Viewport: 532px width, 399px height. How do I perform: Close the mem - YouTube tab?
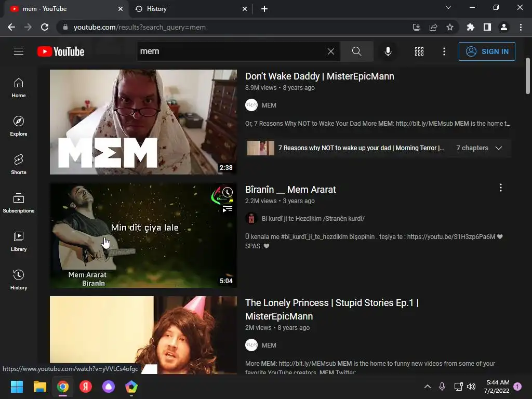(x=121, y=9)
